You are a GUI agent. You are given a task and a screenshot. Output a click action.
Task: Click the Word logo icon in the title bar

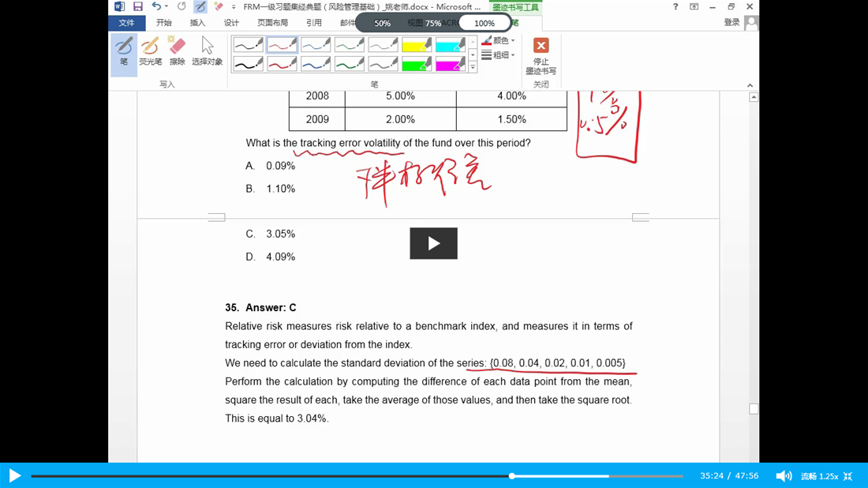(119, 6)
